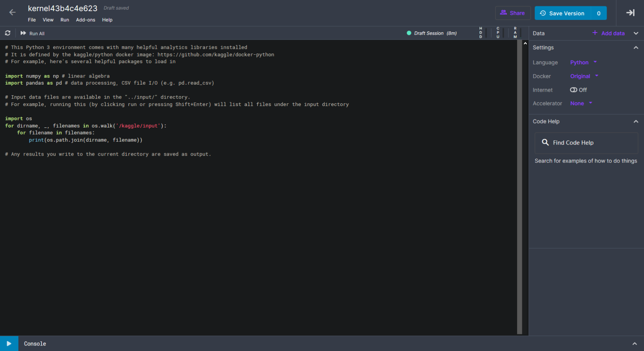Click the editor scroll-up arrow

coord(525,43)
